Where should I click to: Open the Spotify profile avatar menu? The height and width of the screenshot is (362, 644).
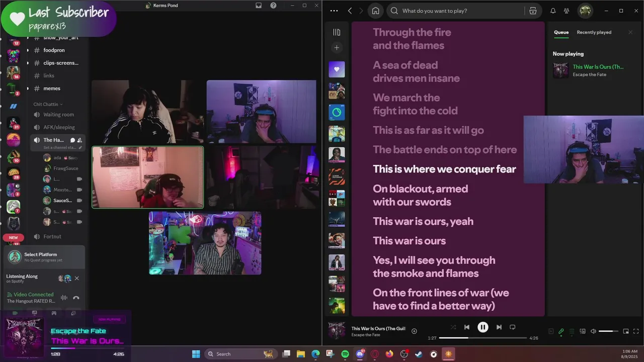coord(585,11)
